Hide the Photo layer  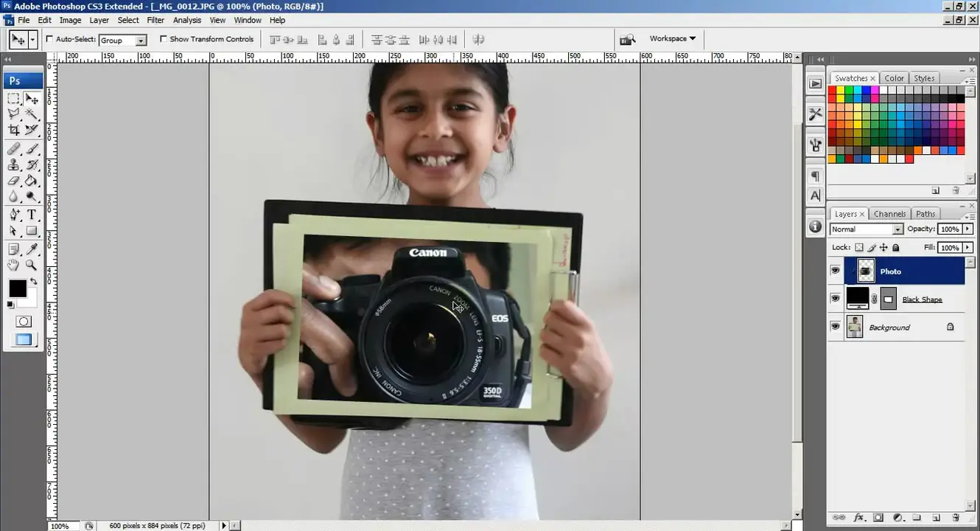coord(835,271)
